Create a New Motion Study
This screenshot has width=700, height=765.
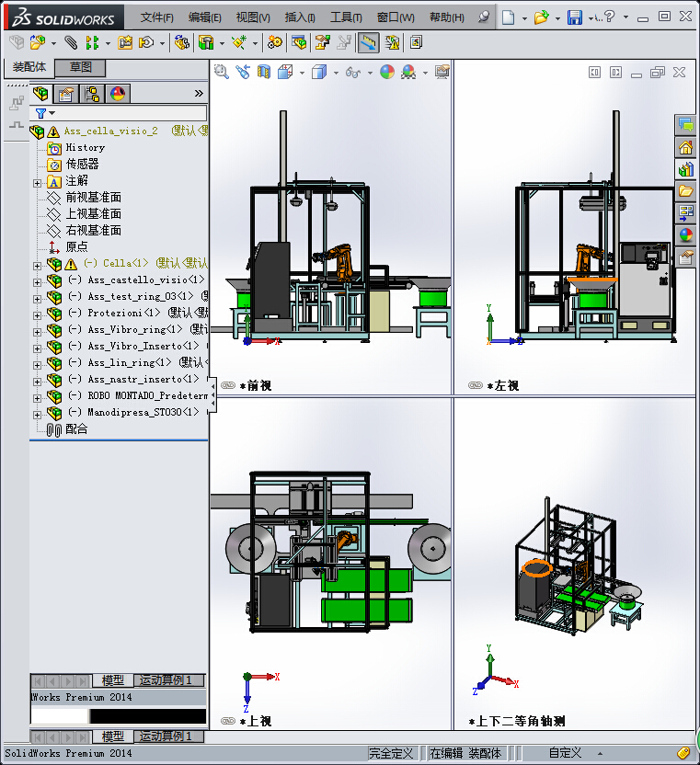tap(275, 43)
